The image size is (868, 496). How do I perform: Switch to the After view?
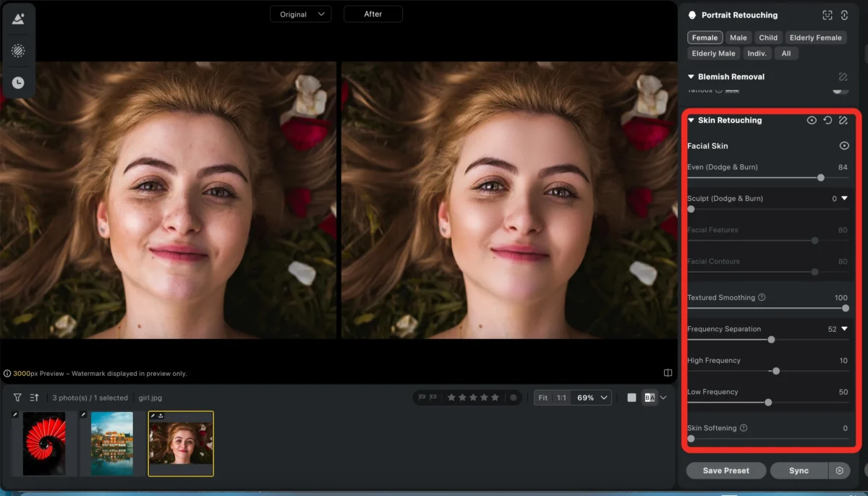pyautogui.click(x=373, y=13)
